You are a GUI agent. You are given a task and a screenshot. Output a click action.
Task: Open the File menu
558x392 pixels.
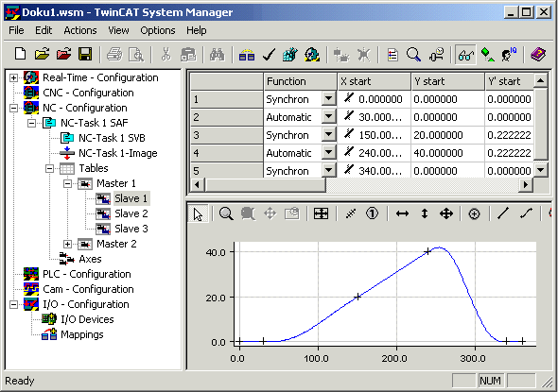16,30
